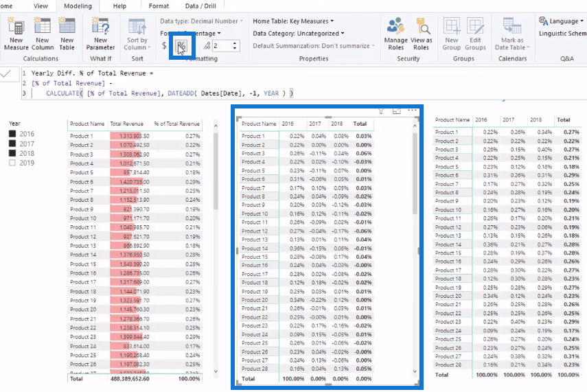Expand Home Table Key Measures dropdown
Viewport: 587px width, 392px height.
click(293, 21)
